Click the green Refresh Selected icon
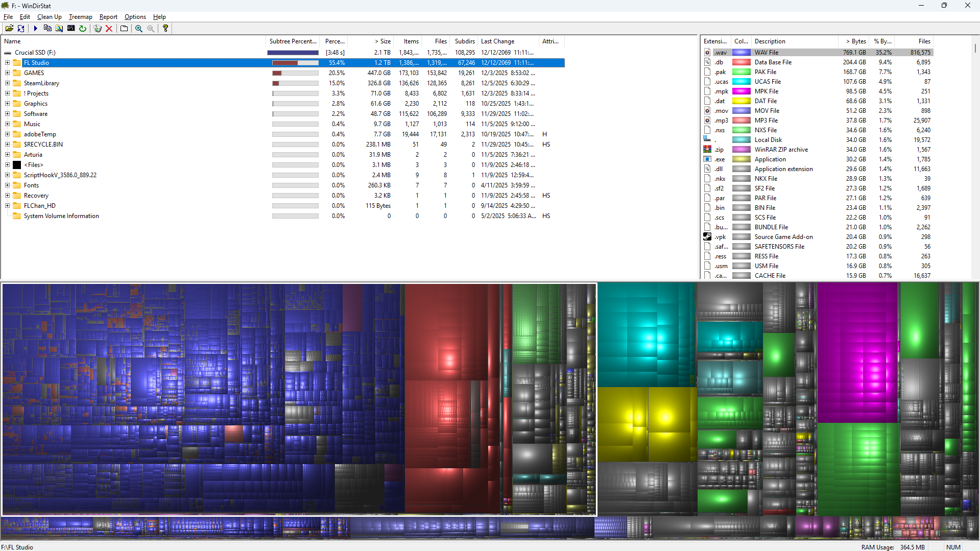The height and width of the screenshot is (551, 980). pos(83,29)
